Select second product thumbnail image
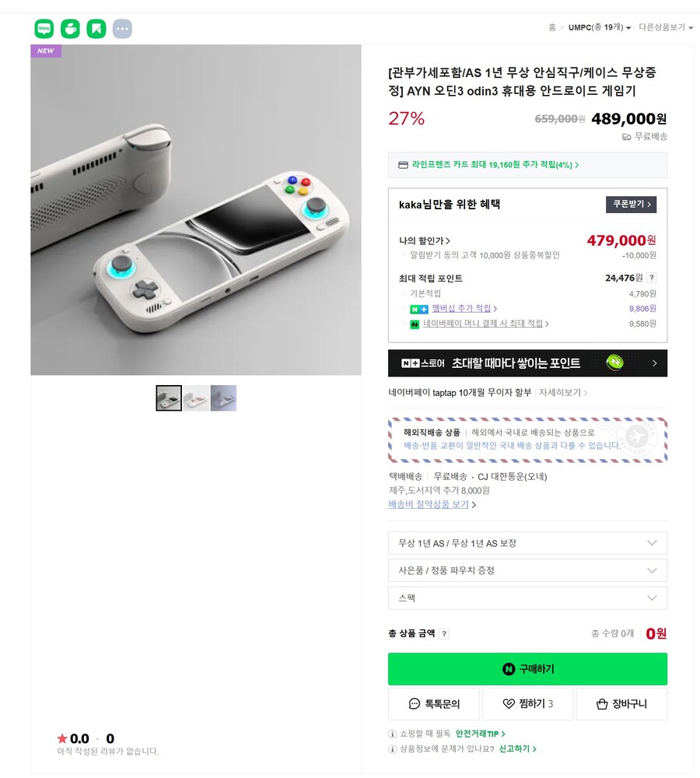Image resolution: width=700 pixels, height=778 pixels. point(196,398)
